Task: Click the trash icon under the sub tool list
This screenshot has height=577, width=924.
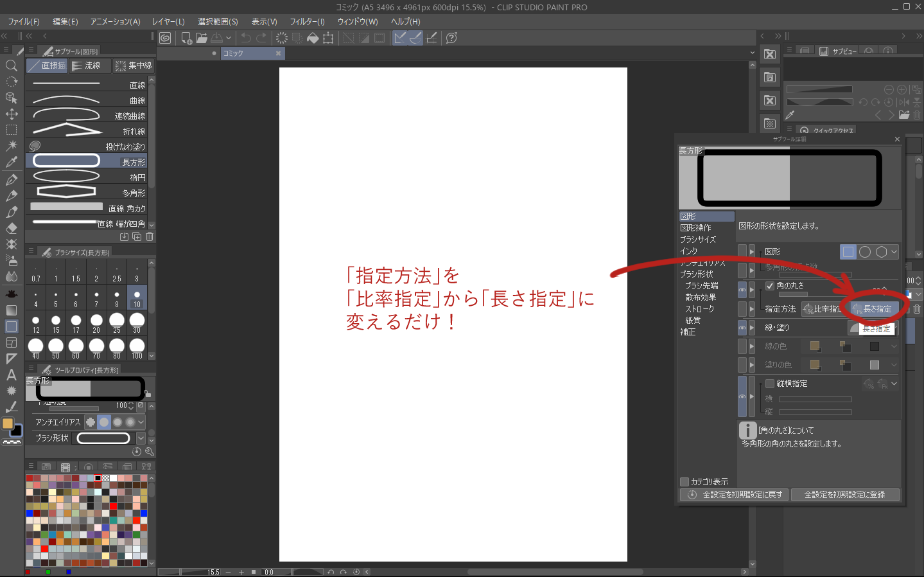Action: pyautogui.click(x=150, y=236)
